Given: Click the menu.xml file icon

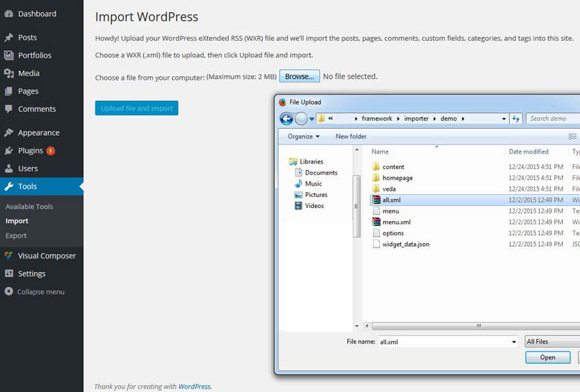Looking at the screenshot, I should coord(376,222).
